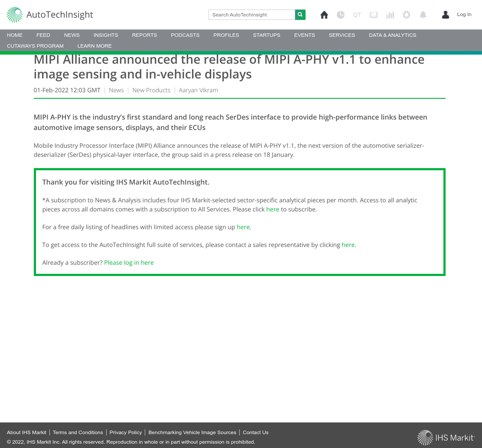Open Privacy Policy footer link

tap(126, 432)
